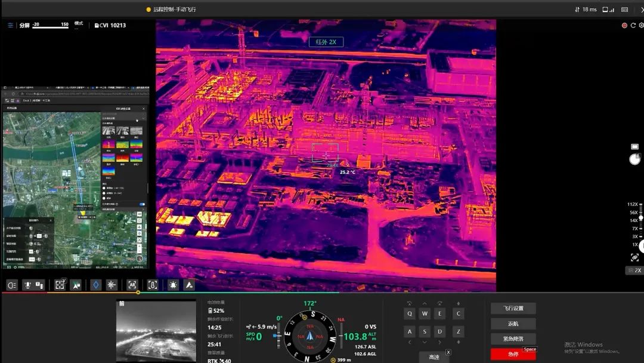644x363 pixels.
Task: Click the headlight beam icon in toolbar
Action: tap(12, 285)
